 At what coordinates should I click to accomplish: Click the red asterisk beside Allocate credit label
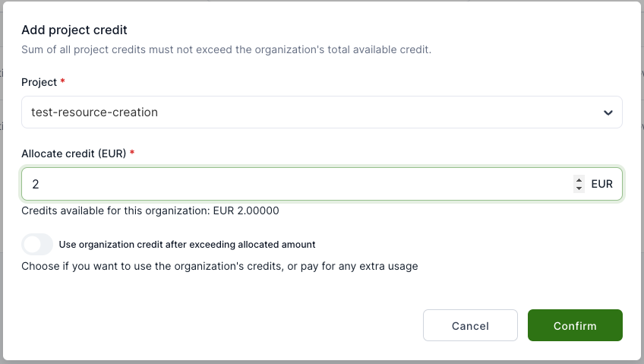132,153
